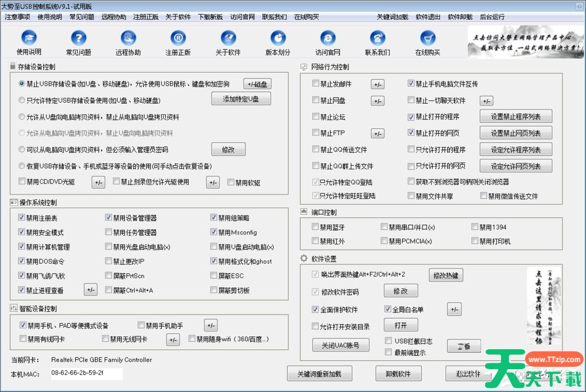This screenshot has height=392, width=586.
Task: Click the 使用说明 toolbar icon
Action: pyautogui.click(x=29, y=39)
